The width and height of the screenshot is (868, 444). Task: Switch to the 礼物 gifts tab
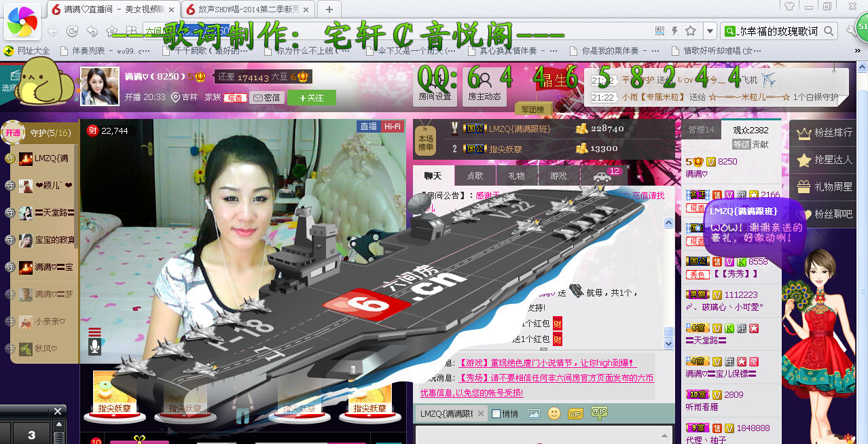tap(516, 175)
